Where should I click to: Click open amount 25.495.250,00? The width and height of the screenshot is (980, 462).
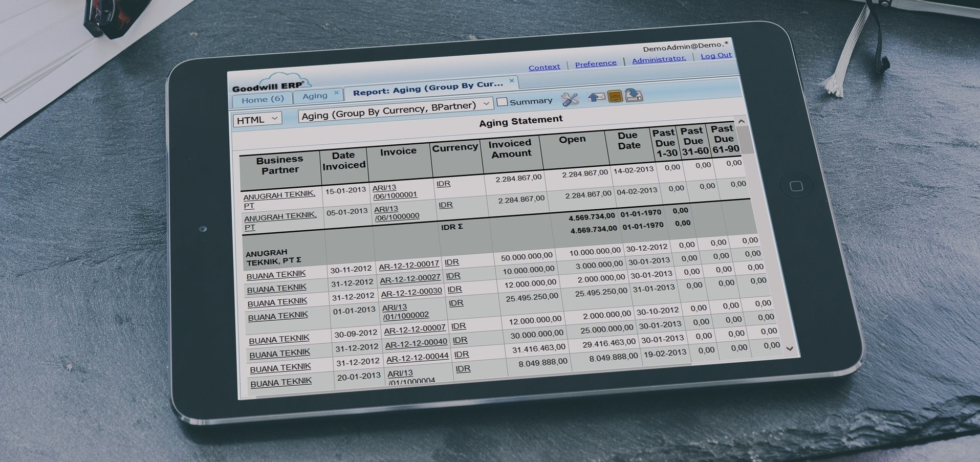[601, 293]
